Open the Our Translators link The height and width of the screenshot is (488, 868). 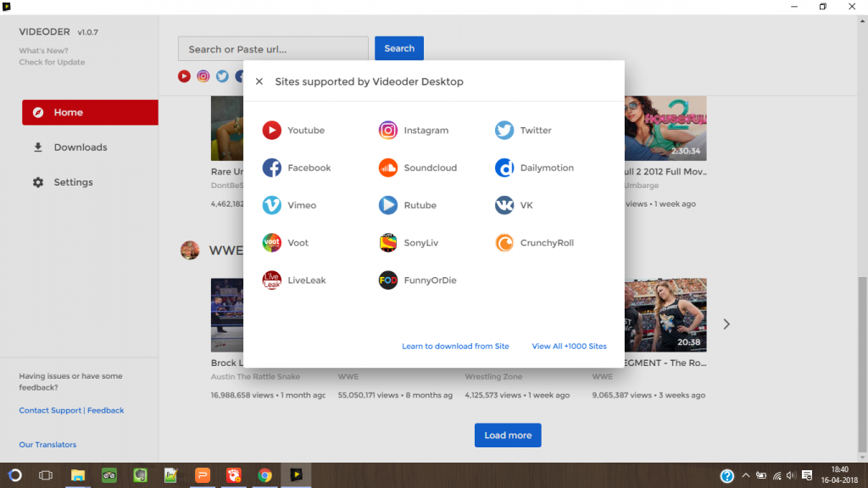click(x=47, y=445)
